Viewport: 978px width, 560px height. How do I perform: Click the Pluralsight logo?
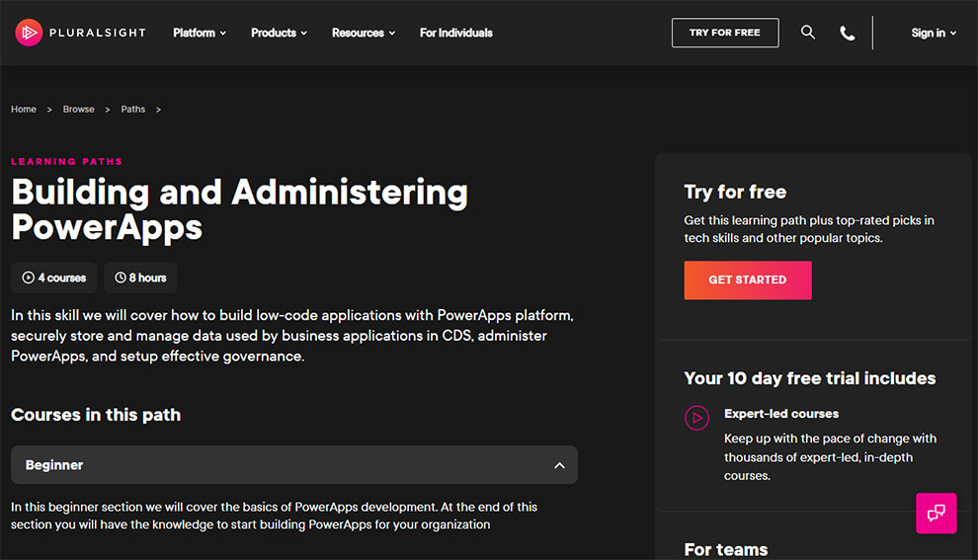point(80,33)
